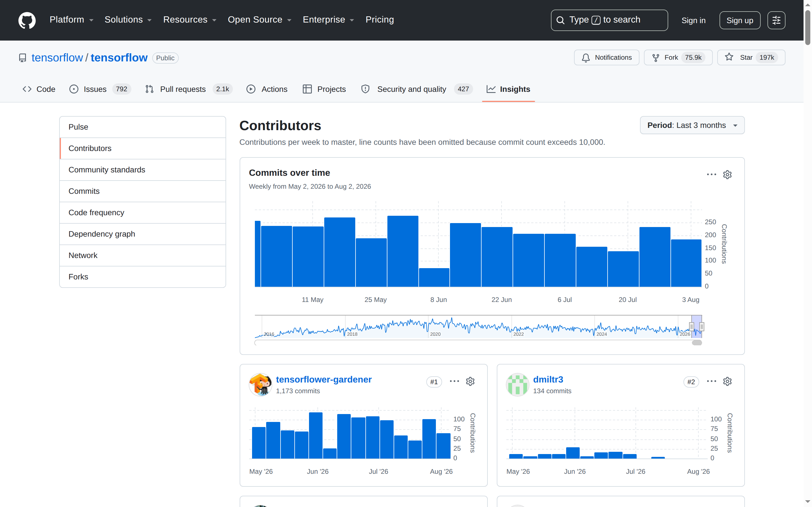Click the Sign up button
Image resolution: width=812 pixels, height=507 pixels.
[740, 21]
